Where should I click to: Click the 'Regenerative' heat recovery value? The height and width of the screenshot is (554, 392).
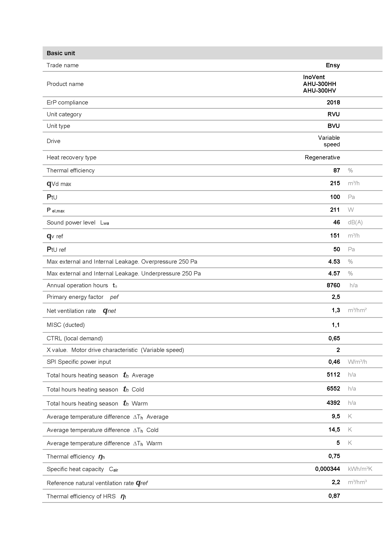(322, 158)
